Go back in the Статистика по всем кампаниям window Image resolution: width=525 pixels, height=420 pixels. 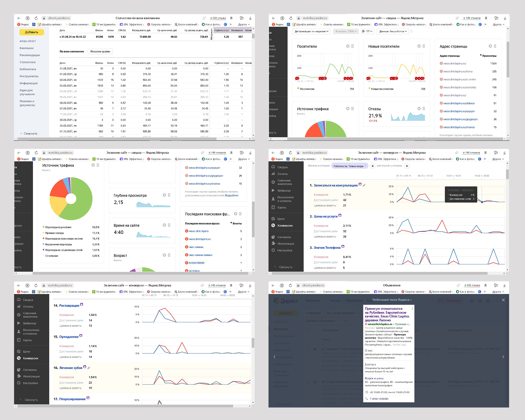[19, 18]
